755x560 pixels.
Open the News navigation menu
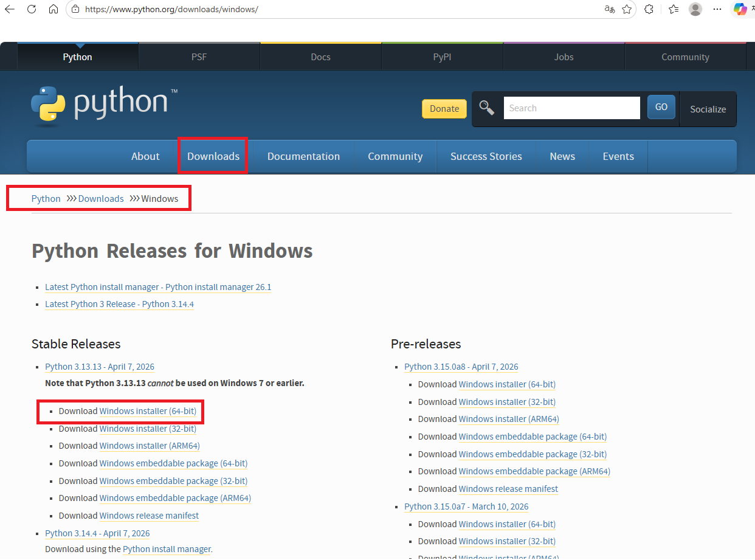pyautogui.click(x=562, y=156)
